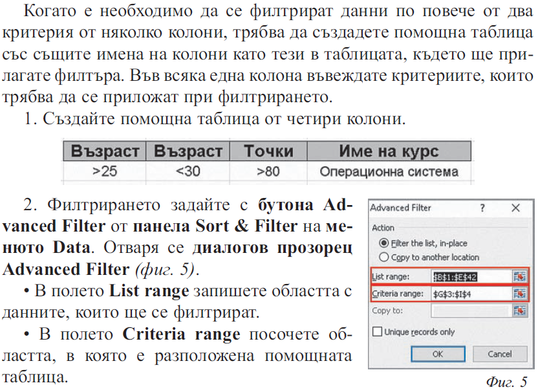Viewport: 538px width, 392px height.
Task: Cancel the Advanced Filter dialog
Action: [499, 354]
